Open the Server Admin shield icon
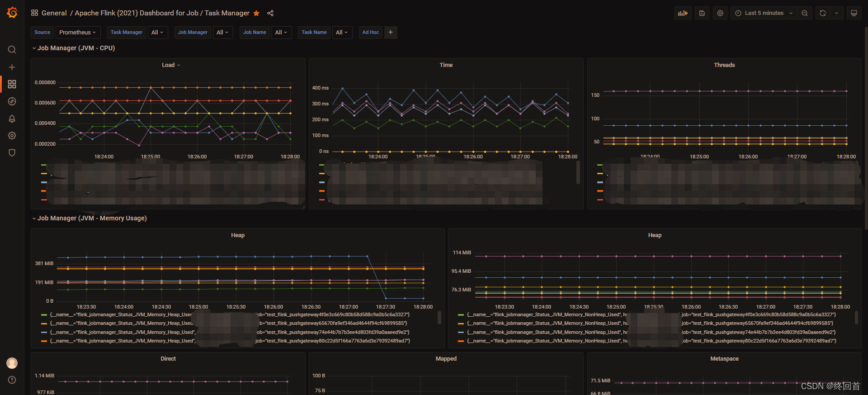This screenshot has height=395, width=868. pos(12,153)
